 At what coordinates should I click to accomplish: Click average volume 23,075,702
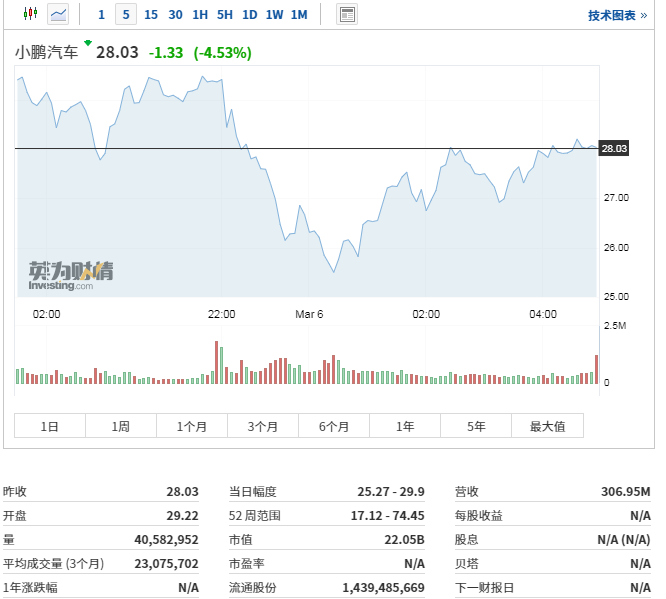[166, 564]
